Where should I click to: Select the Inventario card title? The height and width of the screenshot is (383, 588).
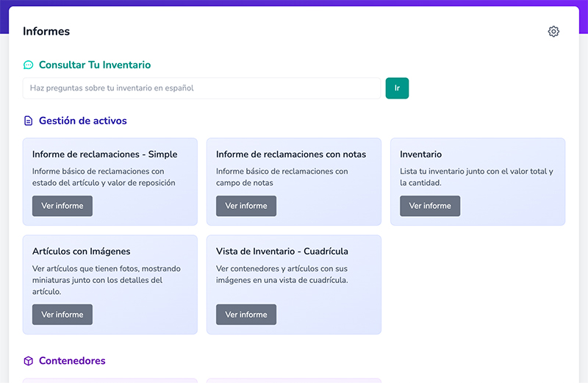(420, 154)
